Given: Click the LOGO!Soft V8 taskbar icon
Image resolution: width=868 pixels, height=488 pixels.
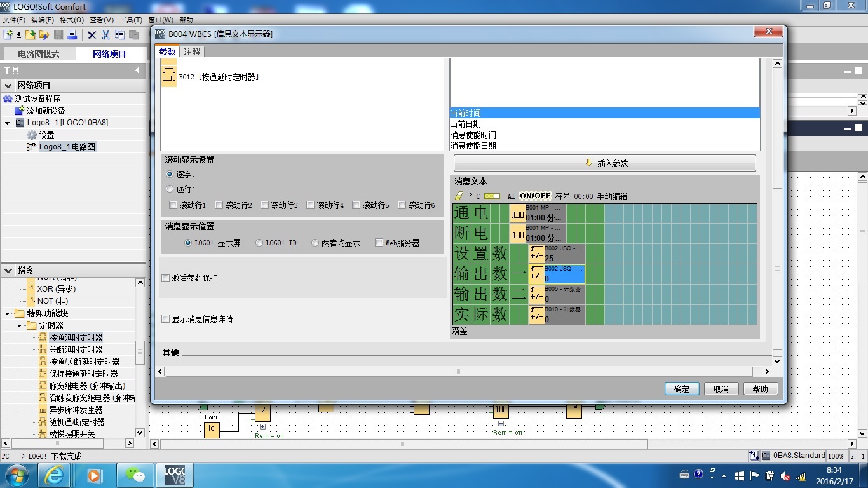Looking at the screenshot, I should pos(174,475).
